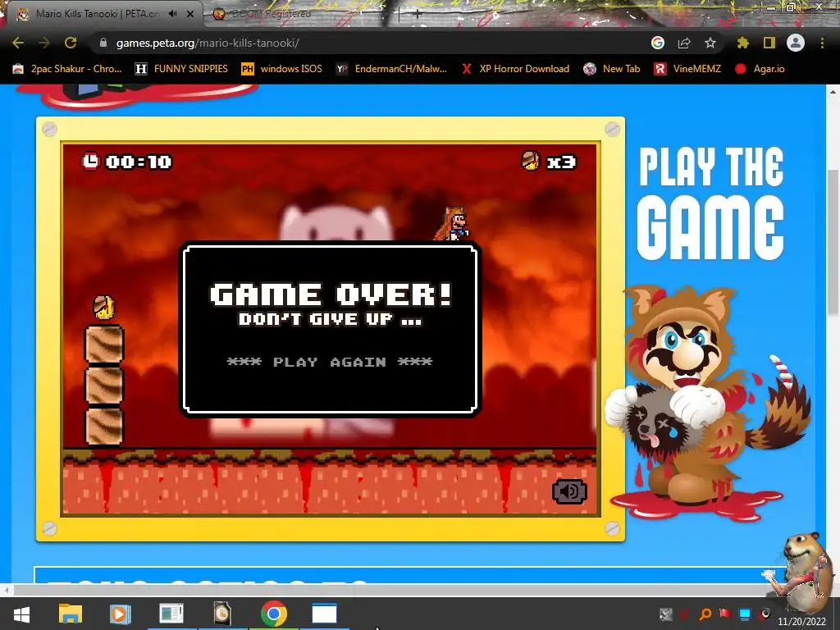840x630 pixels.
Task: Click the GAME OVER! heading text
Action: coord(331,294)
